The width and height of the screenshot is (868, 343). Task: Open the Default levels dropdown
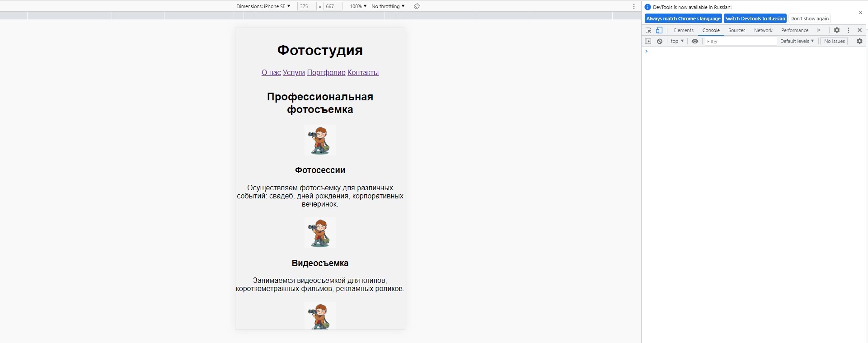tap(797, 41)
